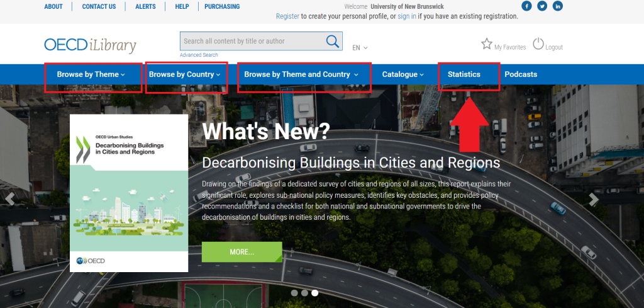The image size is (644, 308).
Task: Open the OECD Twitter page icon
Action: tap(542, 6)
